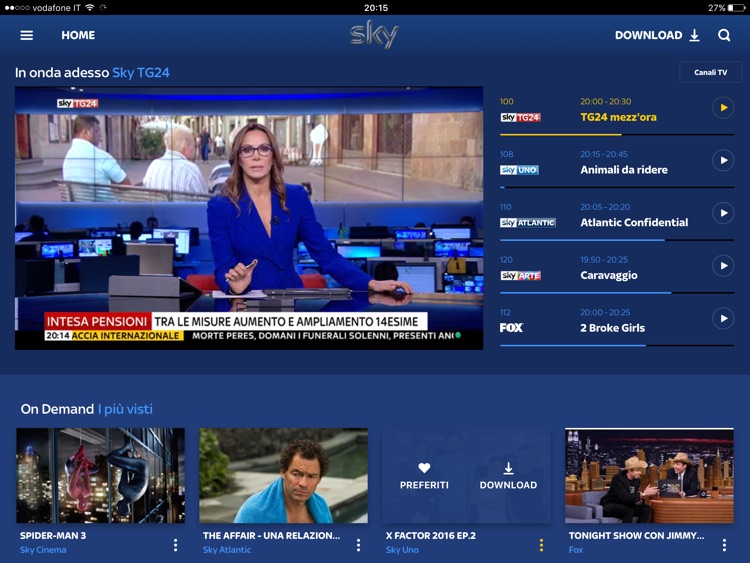Viewport: 750px width, 563px height.
Task: Tap '20:15 - 20:45' time slot
Action: tap(604, 154)
